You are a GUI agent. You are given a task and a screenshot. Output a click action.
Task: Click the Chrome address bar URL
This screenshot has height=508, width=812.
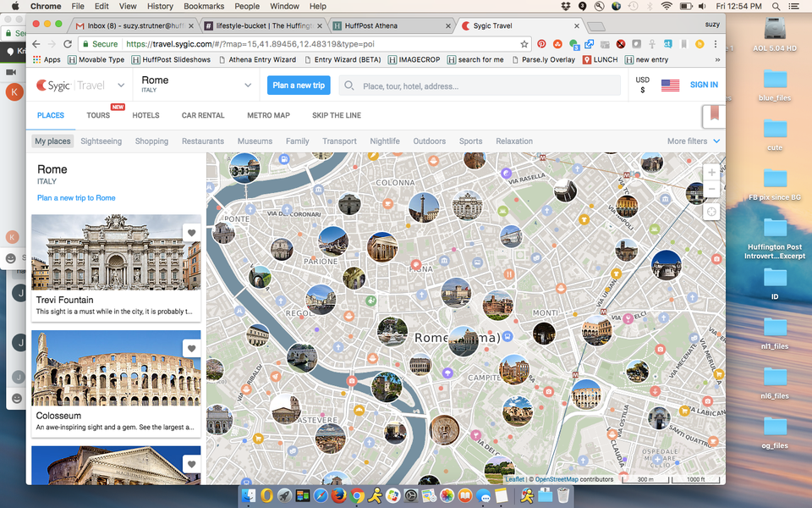(250, 44)
